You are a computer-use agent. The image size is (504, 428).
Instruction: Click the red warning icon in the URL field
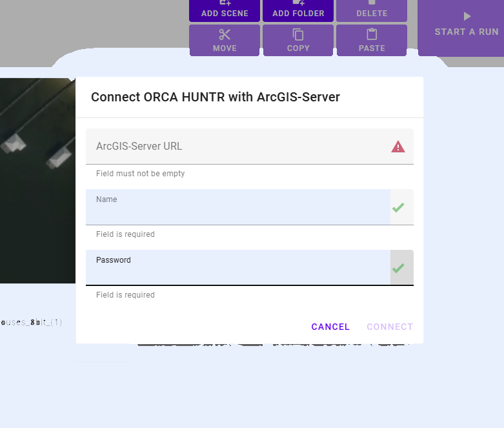[398, 147]
